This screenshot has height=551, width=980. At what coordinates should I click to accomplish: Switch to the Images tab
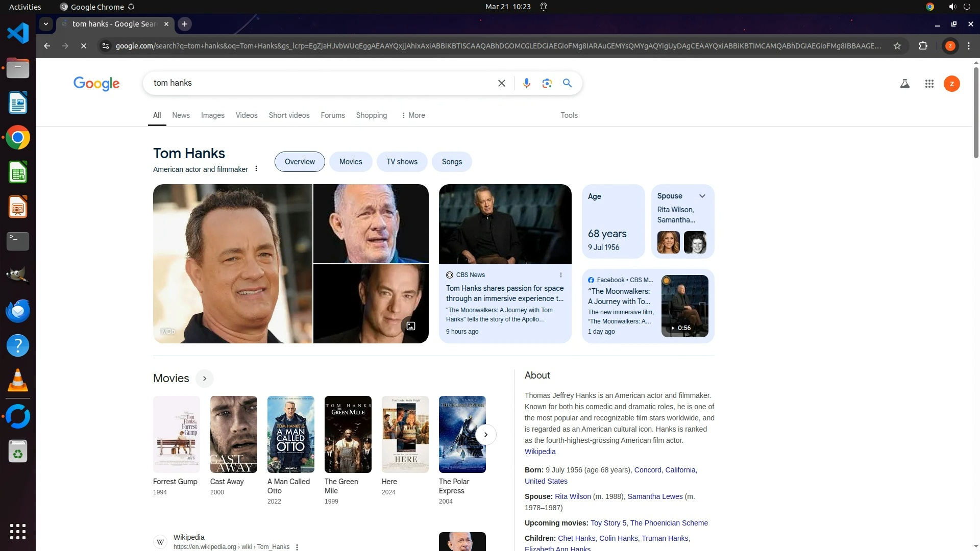pos(212,115)
